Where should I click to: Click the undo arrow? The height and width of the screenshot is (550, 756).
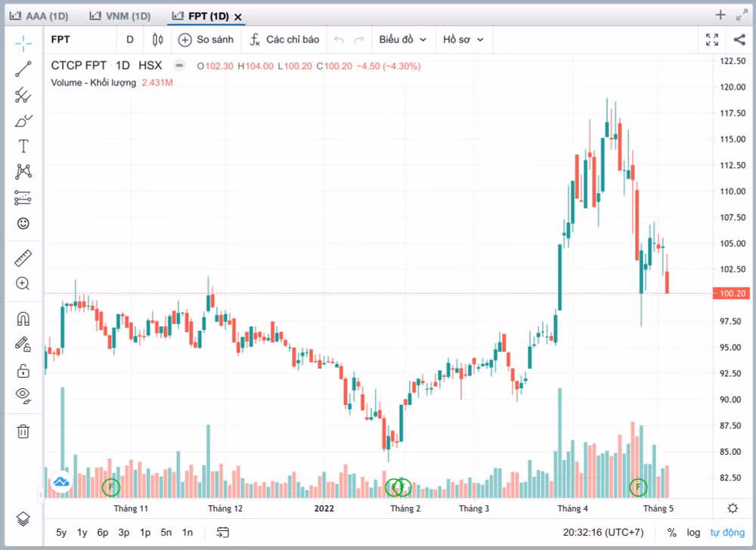tap(339, 39)
